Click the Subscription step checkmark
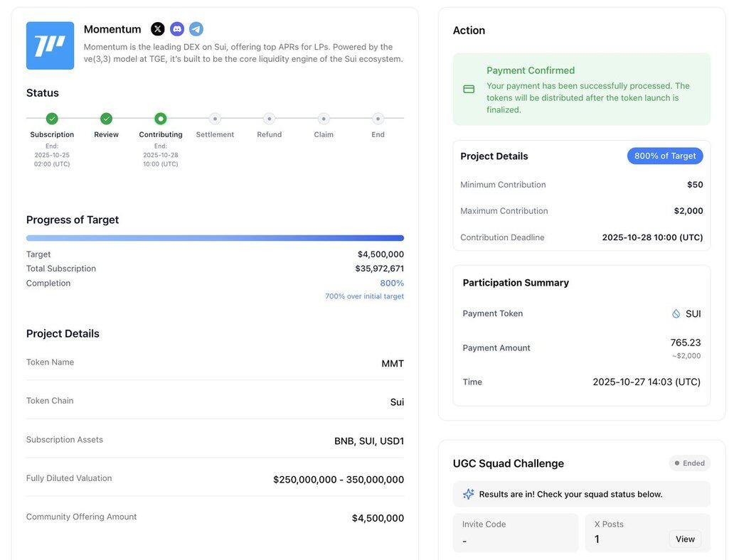 [x=52, y=119]
